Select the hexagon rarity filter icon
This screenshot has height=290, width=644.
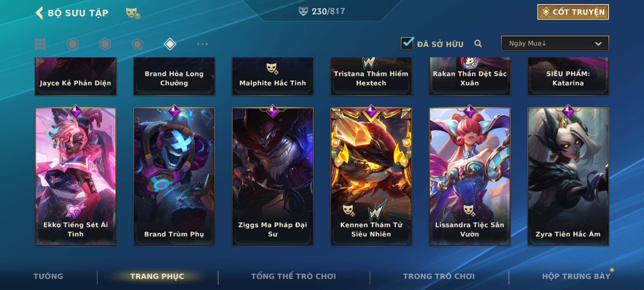(105, 44)
